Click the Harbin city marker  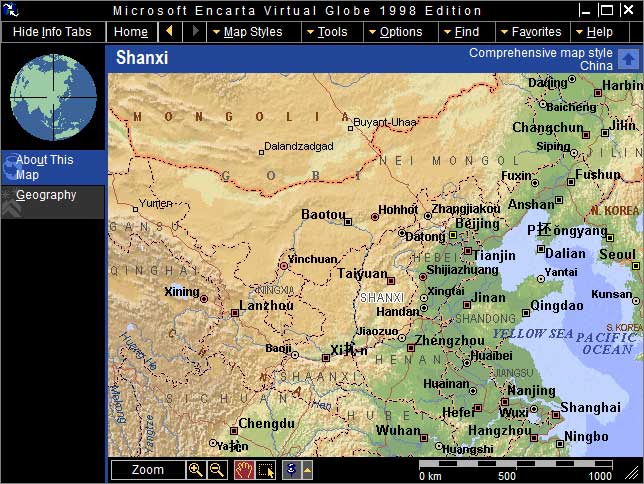point(598,93)
